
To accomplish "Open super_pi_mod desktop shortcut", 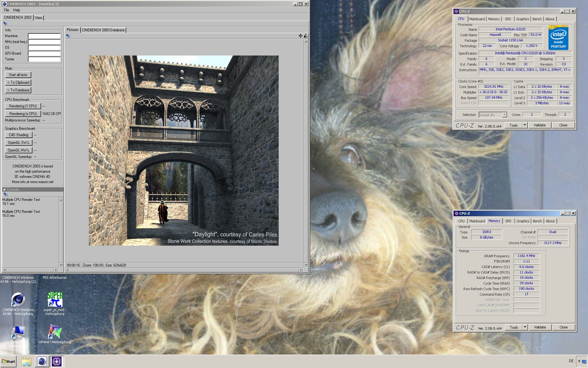I will pyautogui.click(x=55, y=304).
